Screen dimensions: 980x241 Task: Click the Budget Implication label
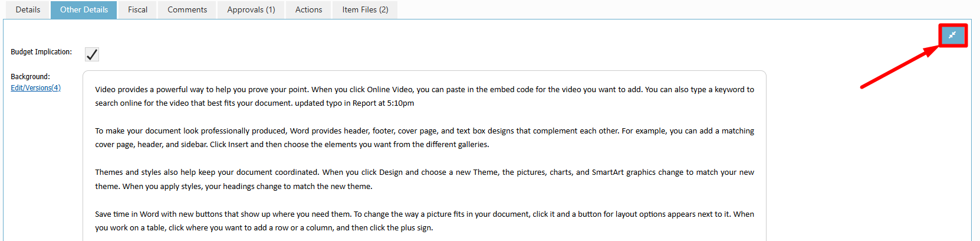pyautogui.click(x=41, y=52)
